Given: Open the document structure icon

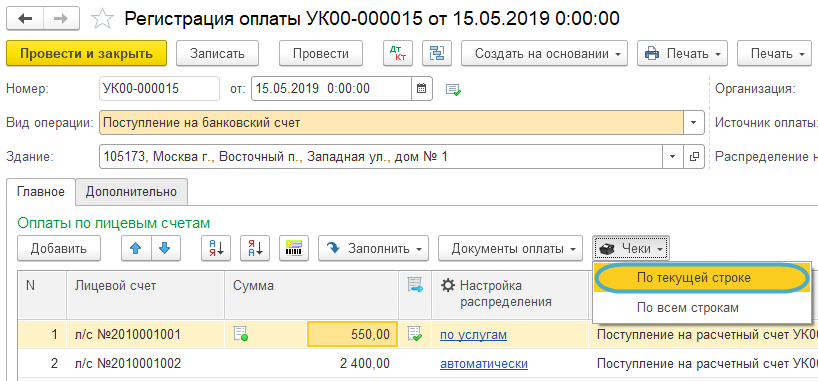Looking at the screenshot, I should [x=437, y=53].
